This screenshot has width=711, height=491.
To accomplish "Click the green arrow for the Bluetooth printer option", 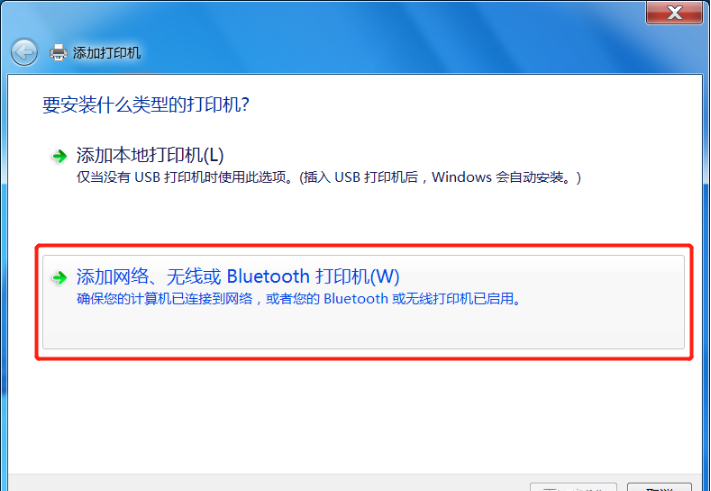I will (59, 277).
